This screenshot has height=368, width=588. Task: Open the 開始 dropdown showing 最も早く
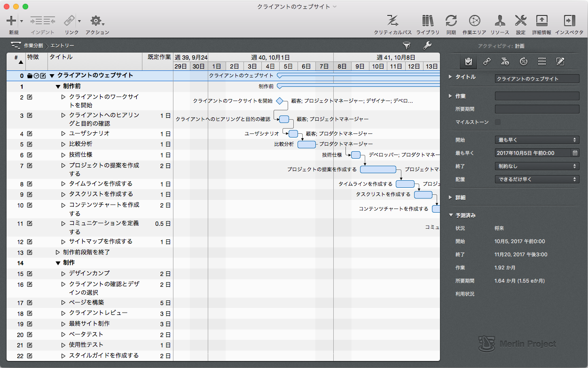[x=536, y=139]
